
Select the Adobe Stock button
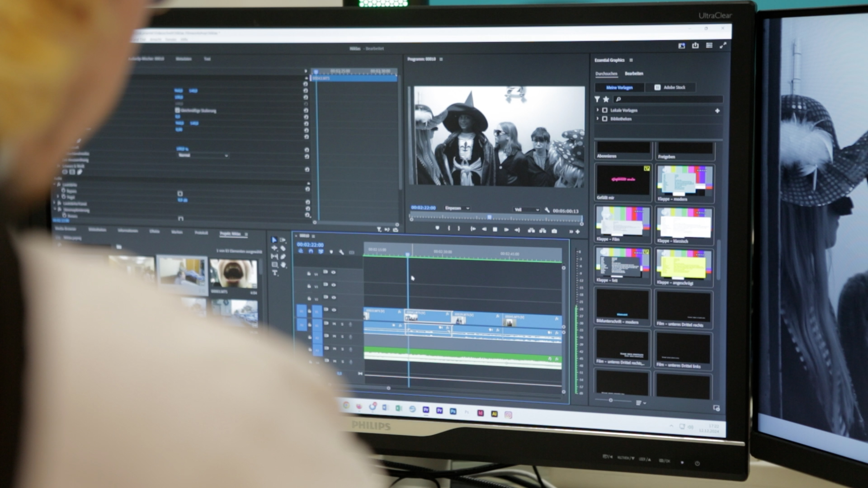670,87
